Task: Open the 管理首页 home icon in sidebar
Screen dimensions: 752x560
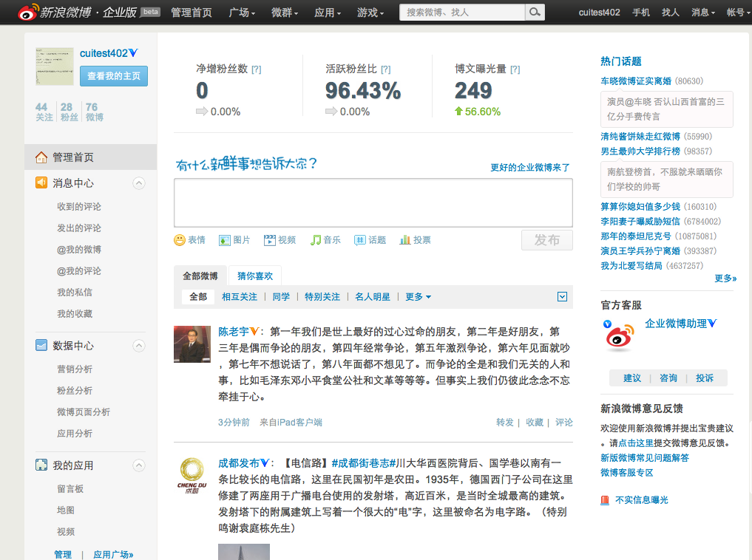Action: pos(41,157)
